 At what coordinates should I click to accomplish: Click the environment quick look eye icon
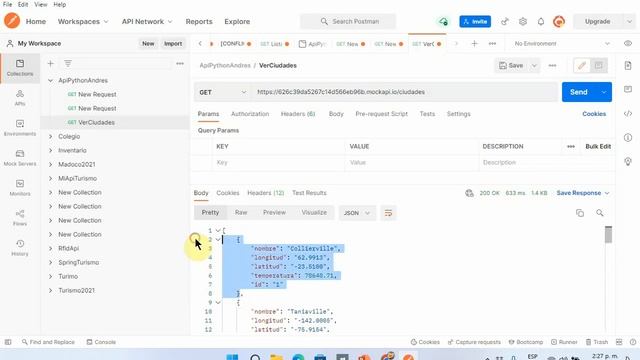point(628,43)
